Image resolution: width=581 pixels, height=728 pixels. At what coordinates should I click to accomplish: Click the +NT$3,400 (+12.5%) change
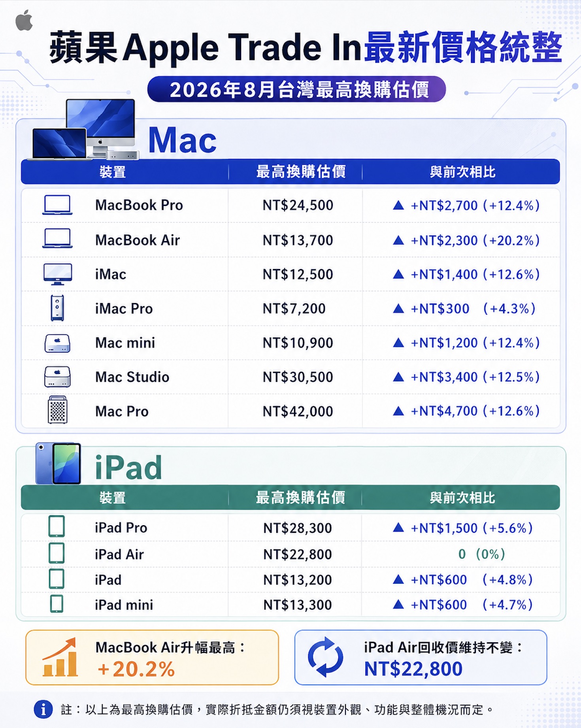(x=475, y=377)
